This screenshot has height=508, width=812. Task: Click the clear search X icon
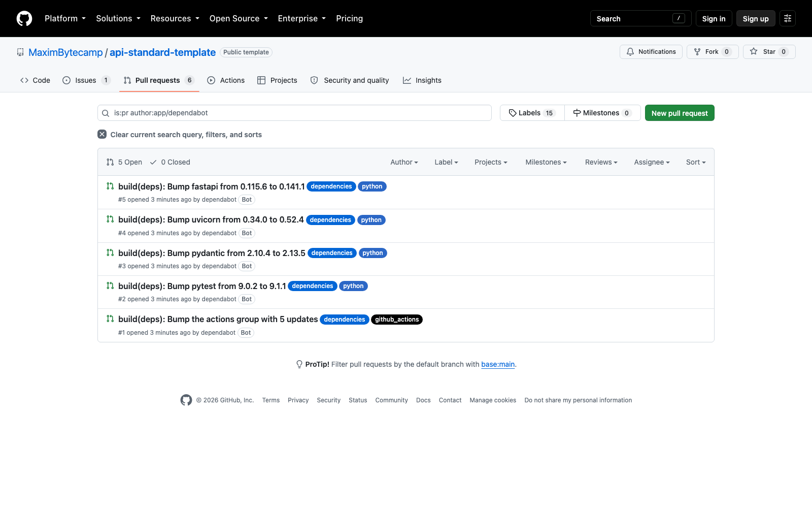click(x=102, y=134)
